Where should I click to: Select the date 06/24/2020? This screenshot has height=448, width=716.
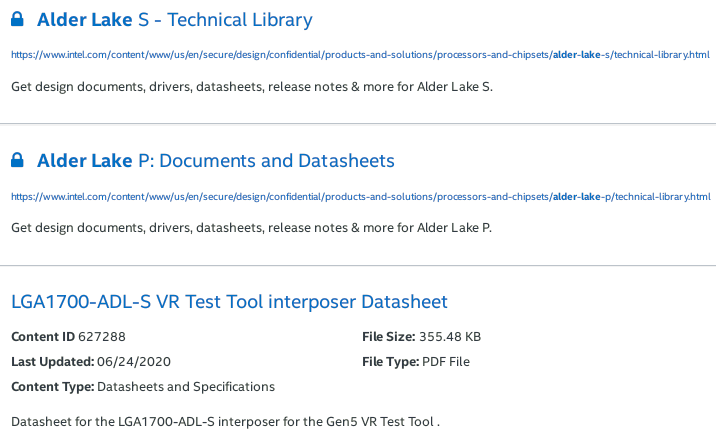128,362
